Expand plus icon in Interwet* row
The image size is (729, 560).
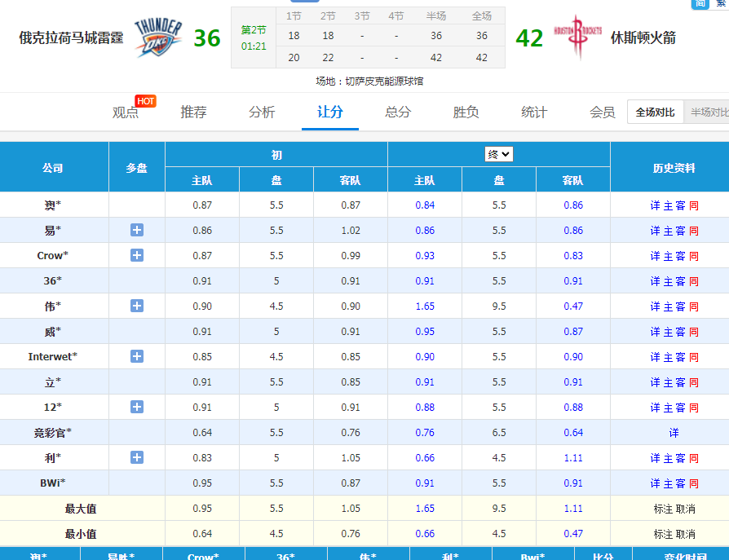pyautogui.click(x=137, y=357)
